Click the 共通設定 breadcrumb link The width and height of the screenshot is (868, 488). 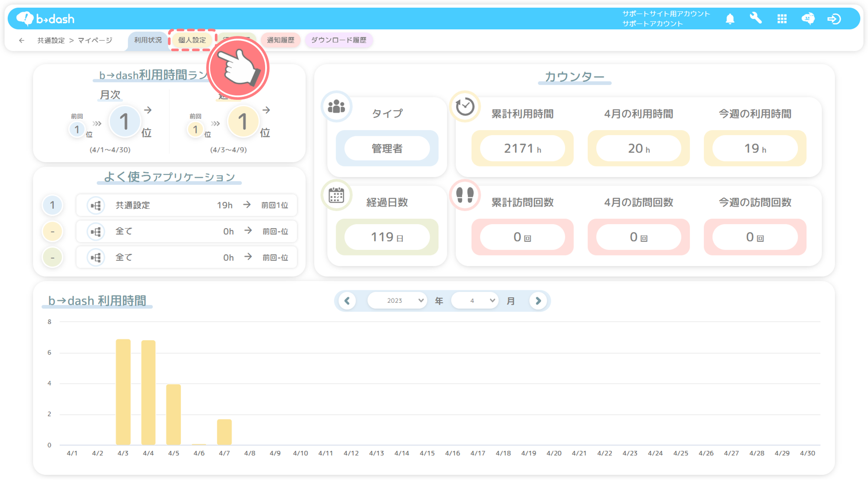pos(51,40)
